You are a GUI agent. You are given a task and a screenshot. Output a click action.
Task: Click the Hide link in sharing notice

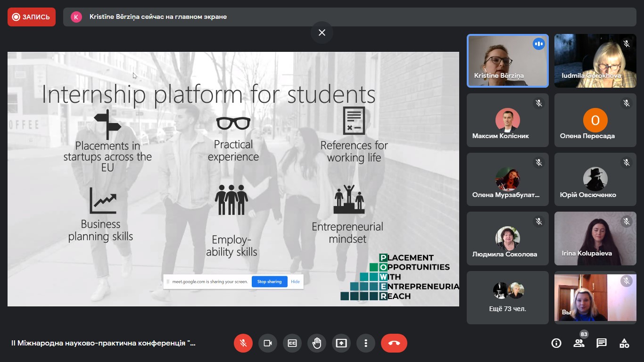point(295,281)
